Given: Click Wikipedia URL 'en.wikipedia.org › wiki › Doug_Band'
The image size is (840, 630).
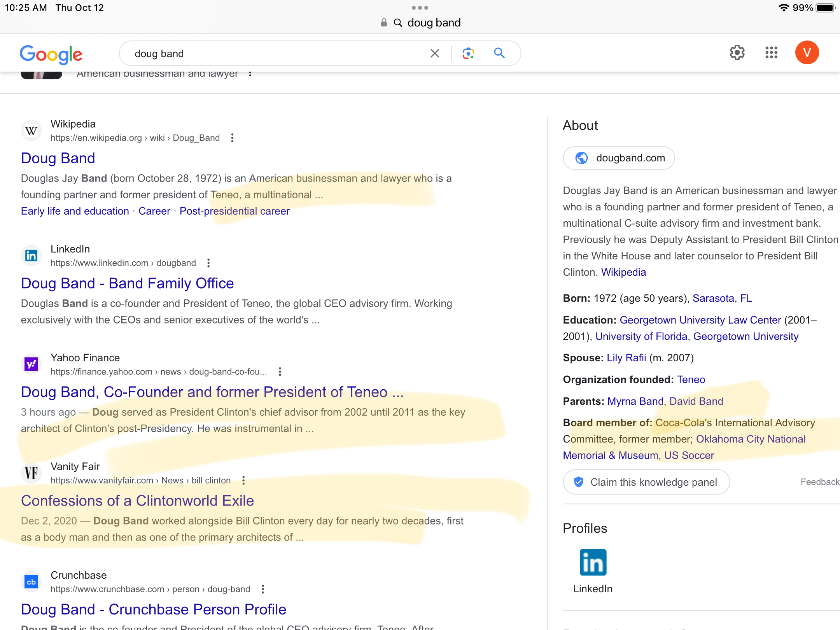Looking at the screenshot, I should [135, 138].
